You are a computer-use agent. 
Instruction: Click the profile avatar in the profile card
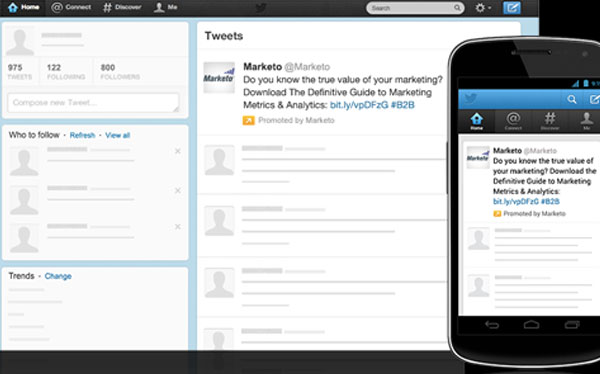point(20,41)
